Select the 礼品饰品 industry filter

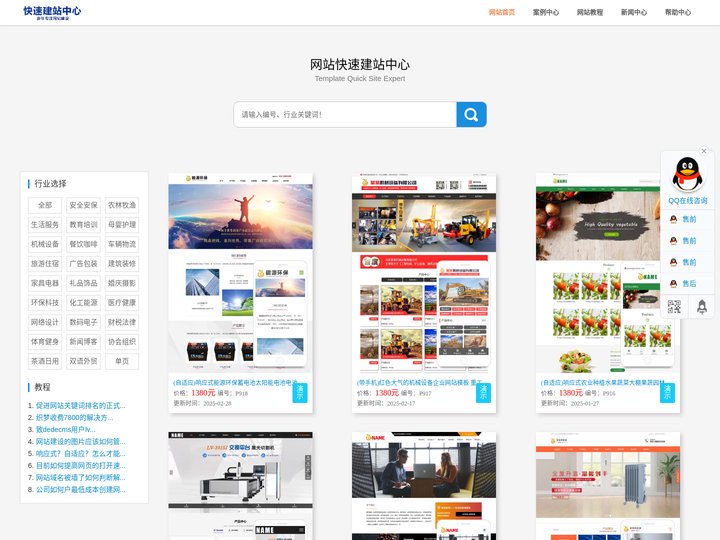[x=84, y=283]
